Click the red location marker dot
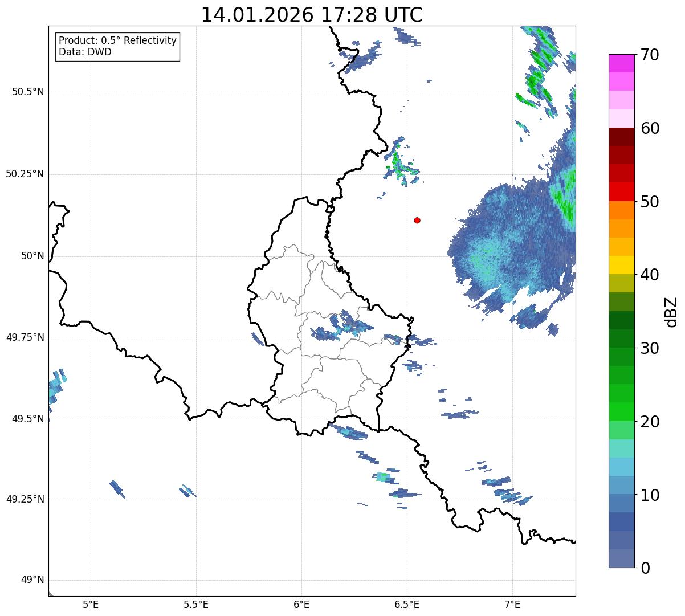Image resolution: width=685 pixels, height=616 pixels. [417, 220]
